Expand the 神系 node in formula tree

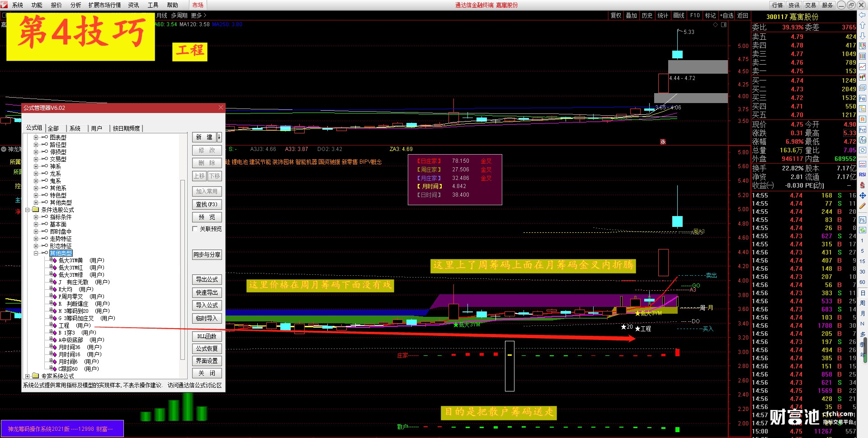point(36,166)
